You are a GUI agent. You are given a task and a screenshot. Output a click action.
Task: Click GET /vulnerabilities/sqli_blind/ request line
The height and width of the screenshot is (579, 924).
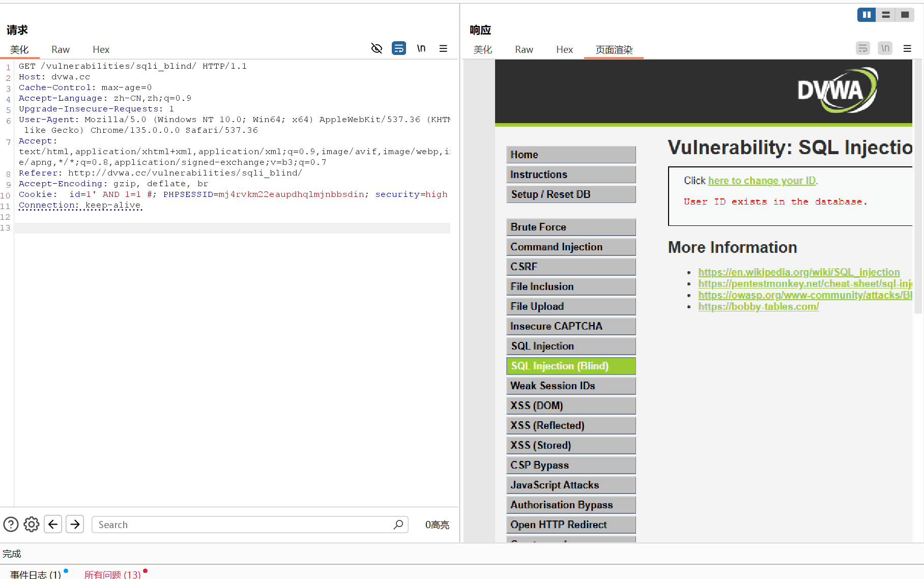tap(132, 66)
